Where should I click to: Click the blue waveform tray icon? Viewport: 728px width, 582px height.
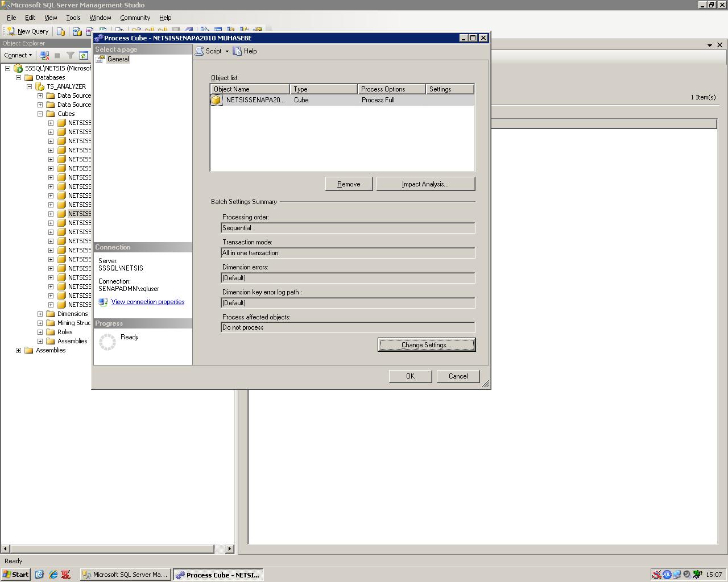tap(667, 575)
